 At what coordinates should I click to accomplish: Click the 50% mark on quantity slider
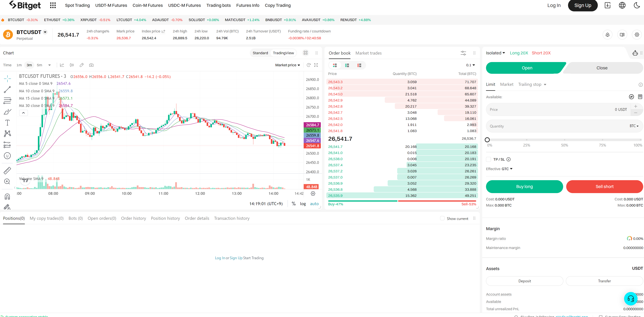(x=564, y=140)
